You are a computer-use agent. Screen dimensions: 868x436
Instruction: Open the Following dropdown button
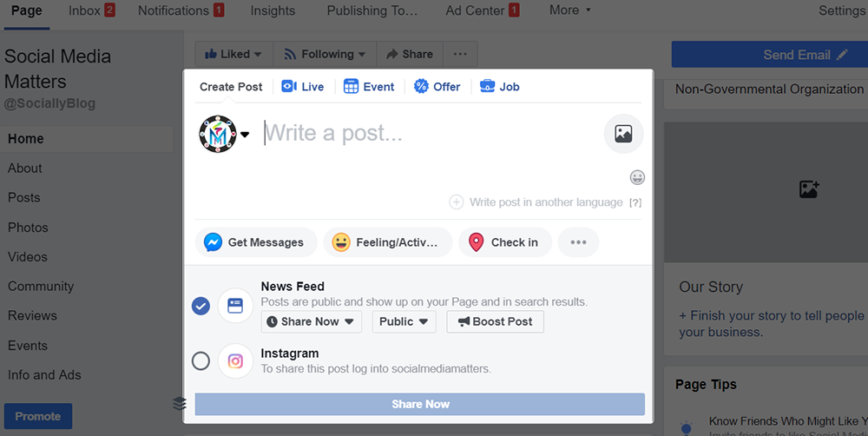325,55
